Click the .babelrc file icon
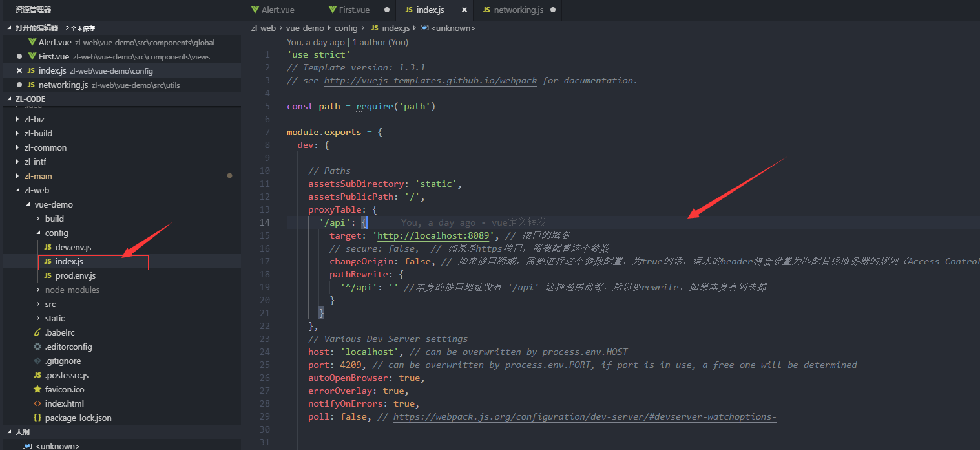The height and width of the screenshot is (450, 980). tap(37, 332)
